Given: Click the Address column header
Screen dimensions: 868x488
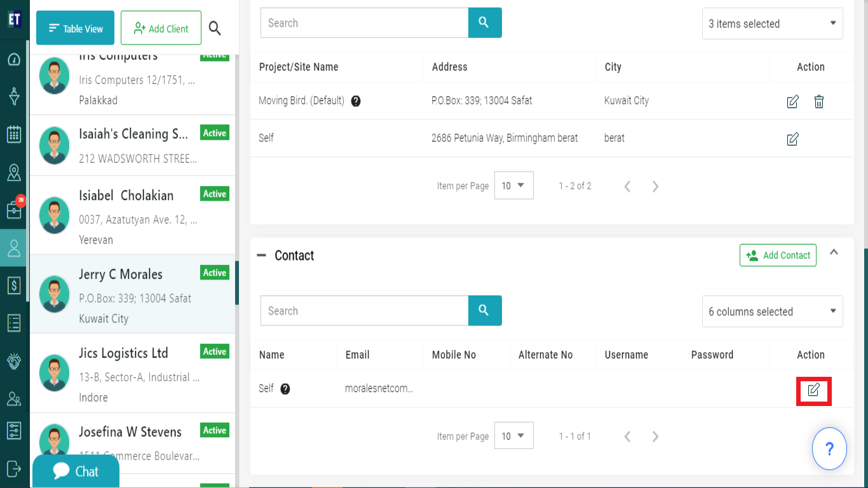Looking at the screenshot, I should (449, 67).
